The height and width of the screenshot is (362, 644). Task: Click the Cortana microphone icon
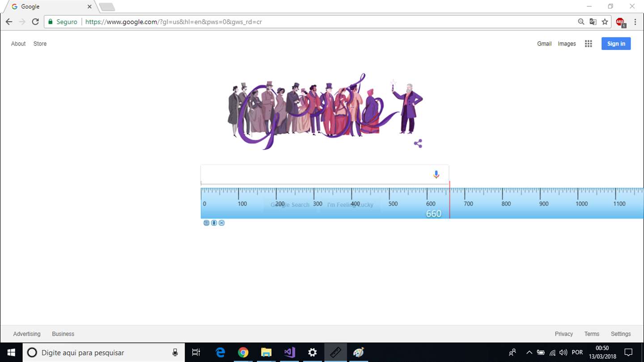(x=175, y=353)
